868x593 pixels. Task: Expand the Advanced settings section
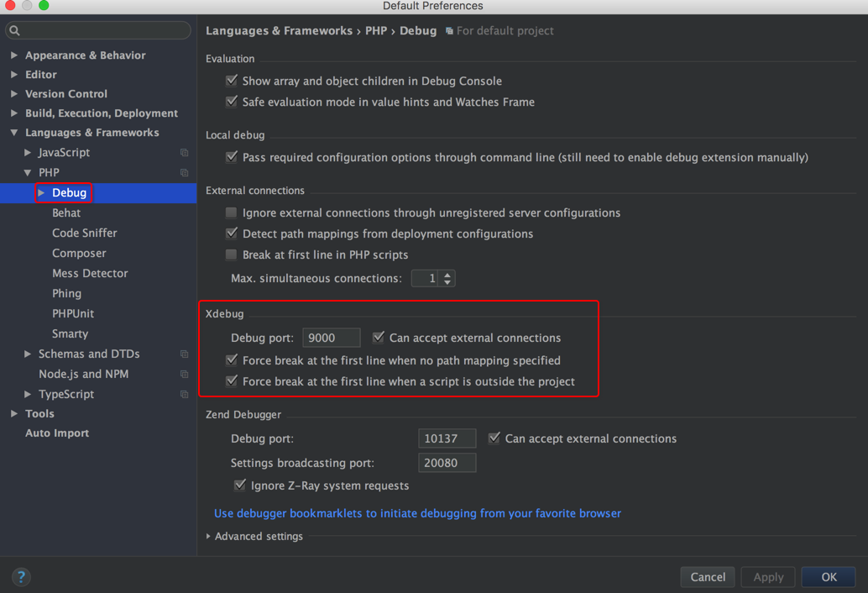point(209,537)
